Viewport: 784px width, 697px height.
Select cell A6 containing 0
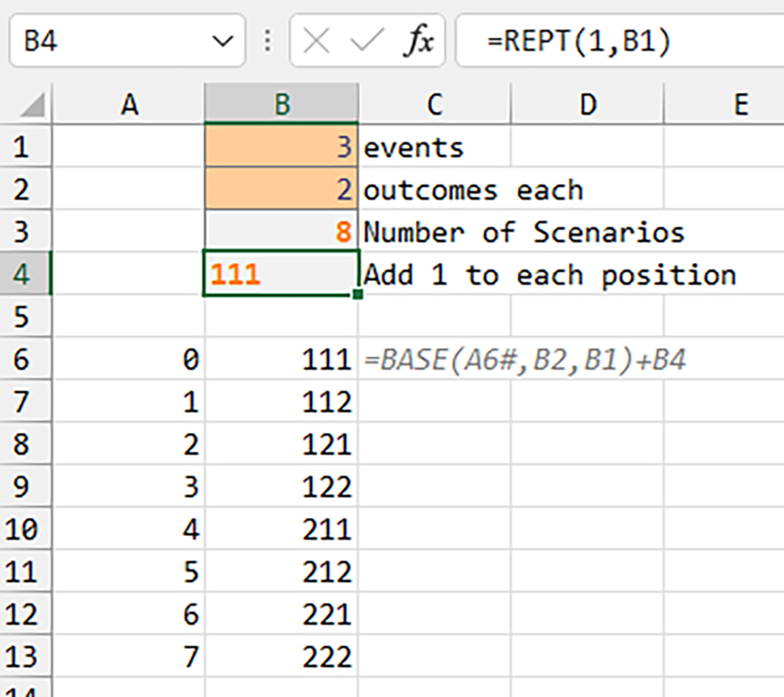point(130,359)
